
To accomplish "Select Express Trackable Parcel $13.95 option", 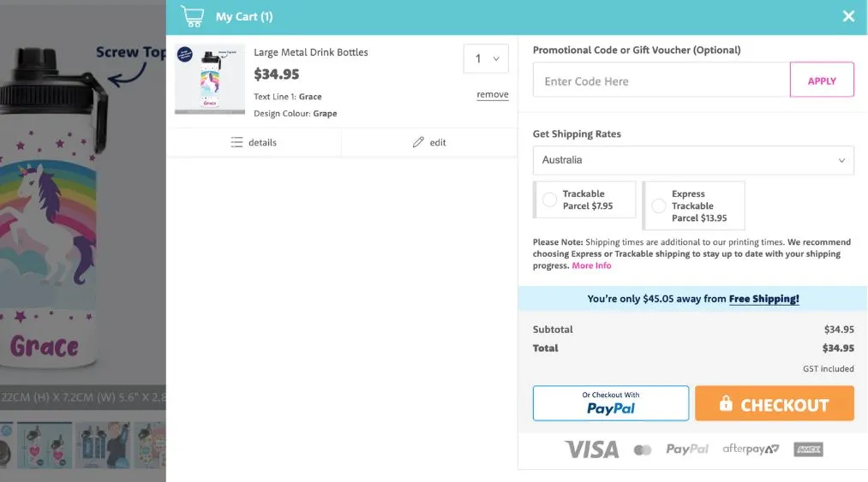I will 658,205.
